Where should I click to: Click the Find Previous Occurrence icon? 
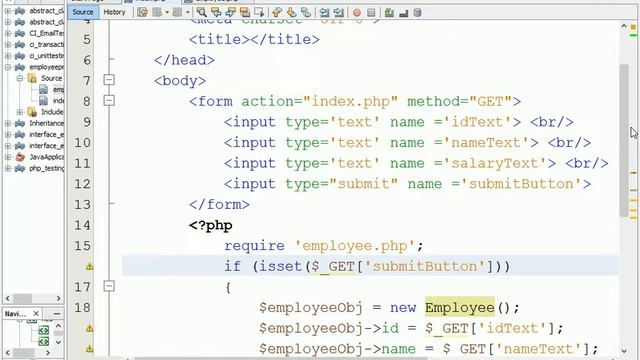216,12
